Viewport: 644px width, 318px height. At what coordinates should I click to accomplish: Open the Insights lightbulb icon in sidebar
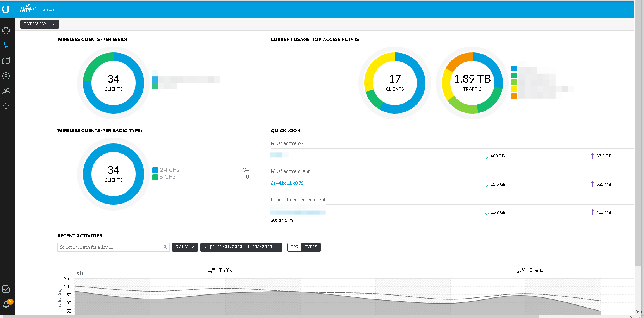coord(6,106)
